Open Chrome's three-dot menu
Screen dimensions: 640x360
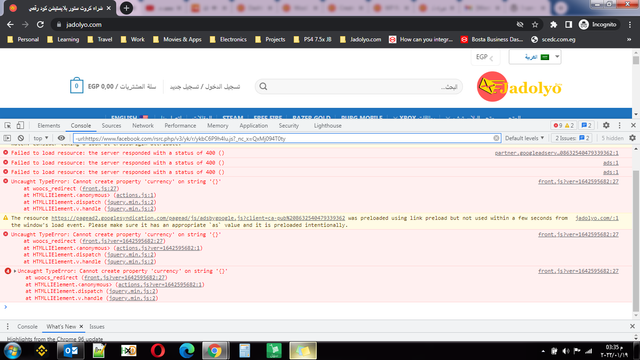629,24
